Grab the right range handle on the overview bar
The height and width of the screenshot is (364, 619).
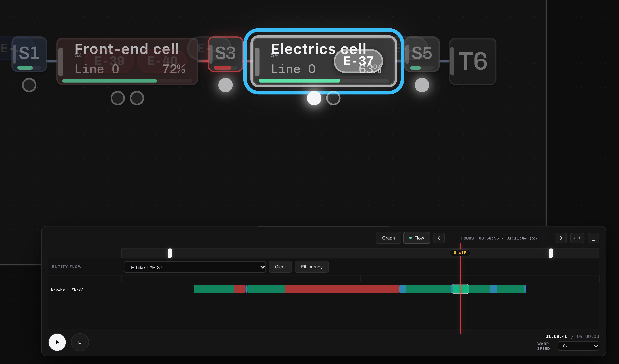[551, 253]
